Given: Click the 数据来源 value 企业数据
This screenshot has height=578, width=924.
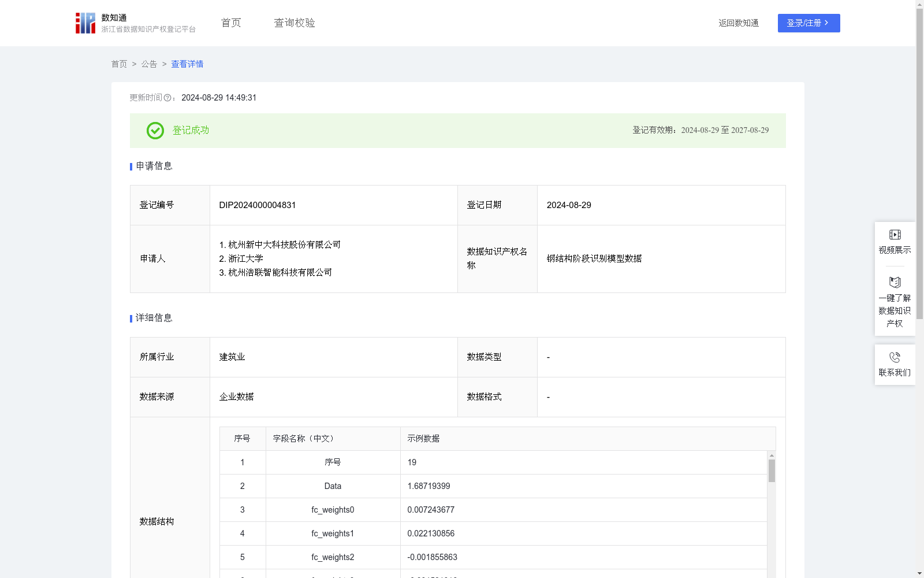Looking at the screenshot, I should click(236, 397).
